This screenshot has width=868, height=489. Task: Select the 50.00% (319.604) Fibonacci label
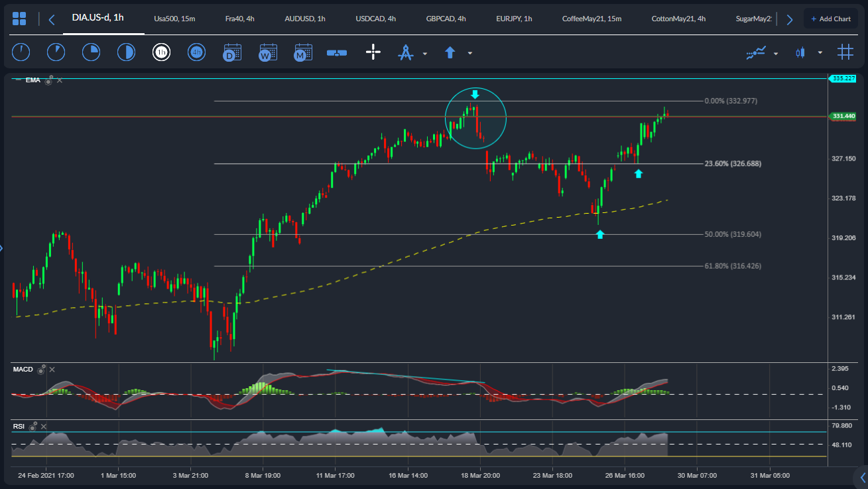(x=733, y=234)
